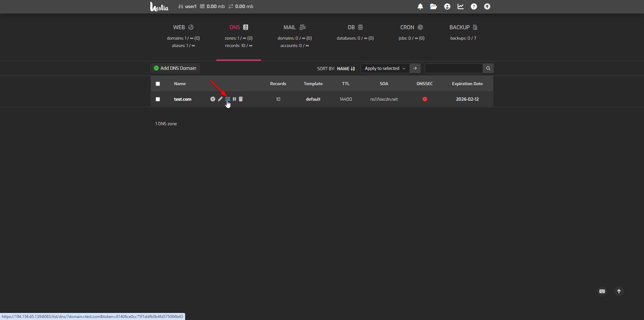This screenshot has width=644, height=320.
Task: Click the Add DNS Domain button
Action: tap(175, 68)
